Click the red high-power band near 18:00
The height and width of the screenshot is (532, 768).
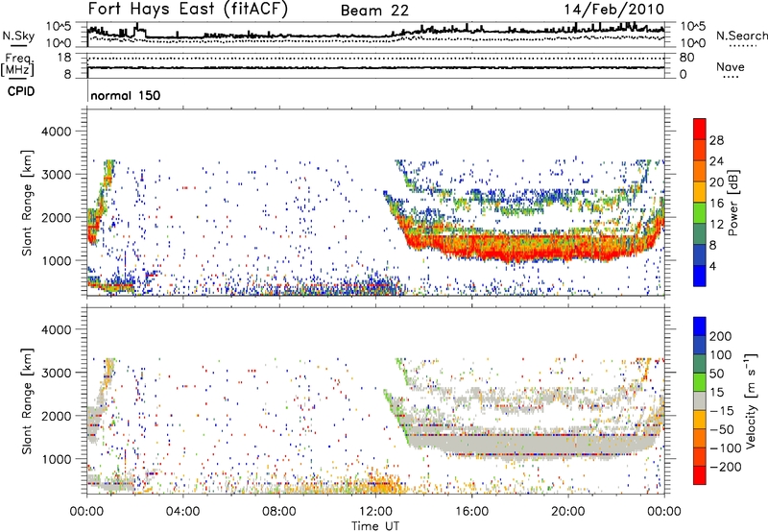(519, 250)
